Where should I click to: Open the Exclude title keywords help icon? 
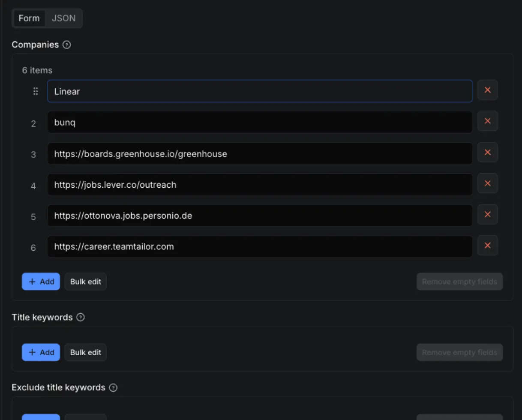113,387
